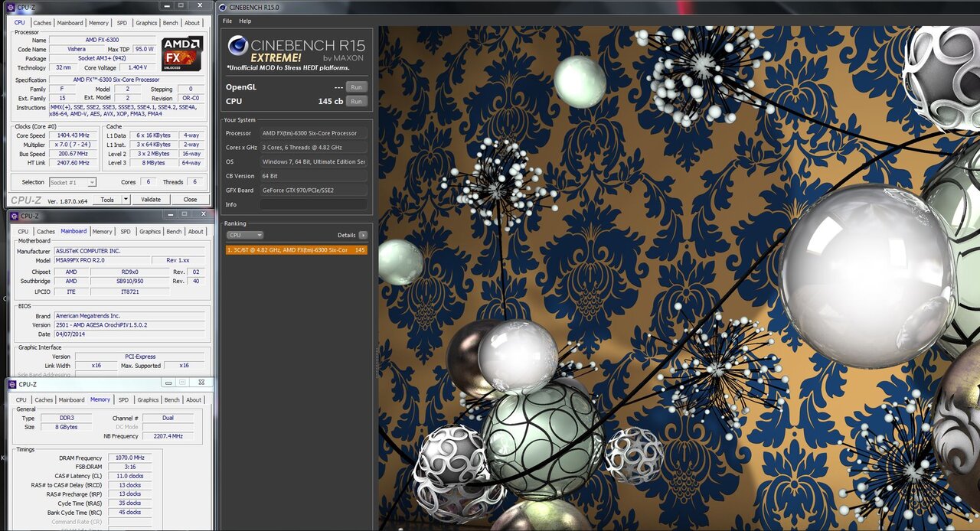The width and height of the screenshot is (980, 531).
Task: Select the 3C/6T @ 4.82 GHz ranking entry
Action: tap(296, 249)
